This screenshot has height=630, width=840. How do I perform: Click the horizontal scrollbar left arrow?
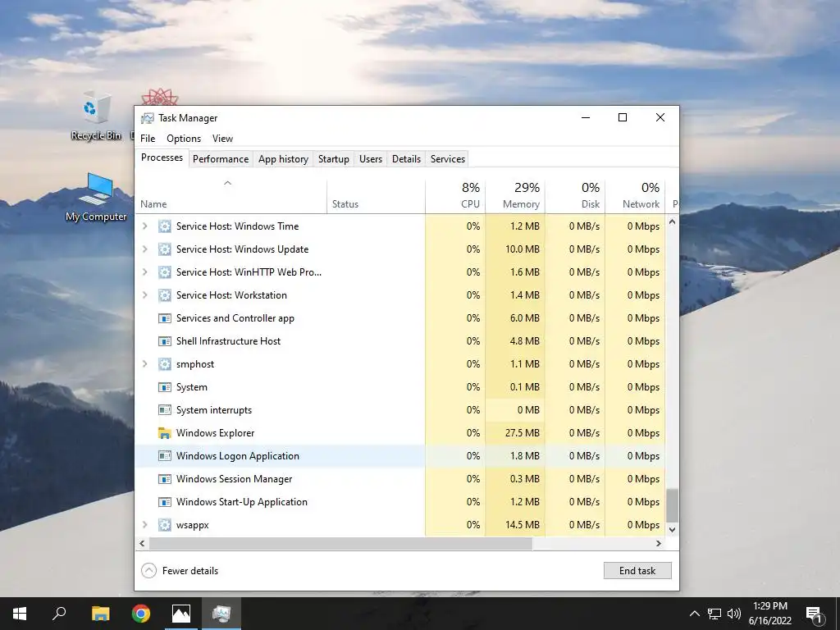tap(142, 543)
